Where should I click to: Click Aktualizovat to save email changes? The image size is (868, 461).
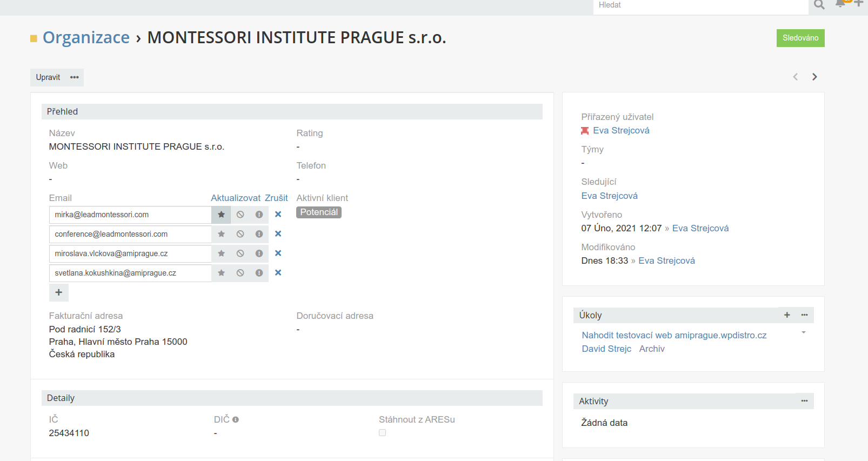[x=236, y=198]
